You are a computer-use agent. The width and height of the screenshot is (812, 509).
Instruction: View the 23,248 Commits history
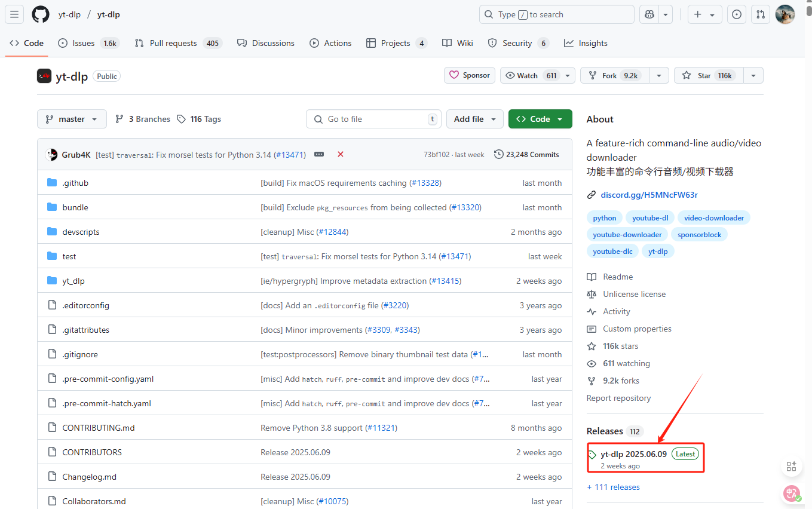pyautogui.click(x=526, y=155)
